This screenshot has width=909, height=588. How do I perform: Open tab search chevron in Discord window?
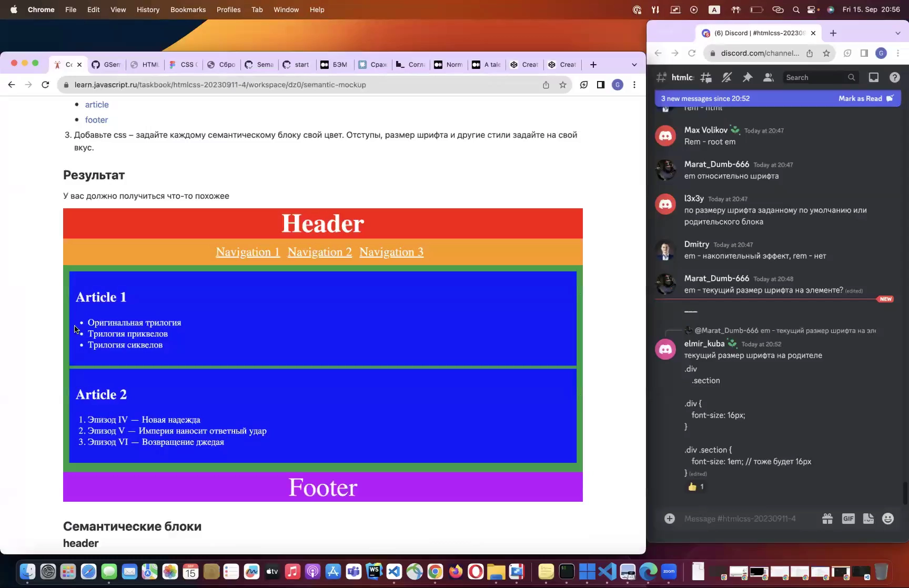[898, 33]
